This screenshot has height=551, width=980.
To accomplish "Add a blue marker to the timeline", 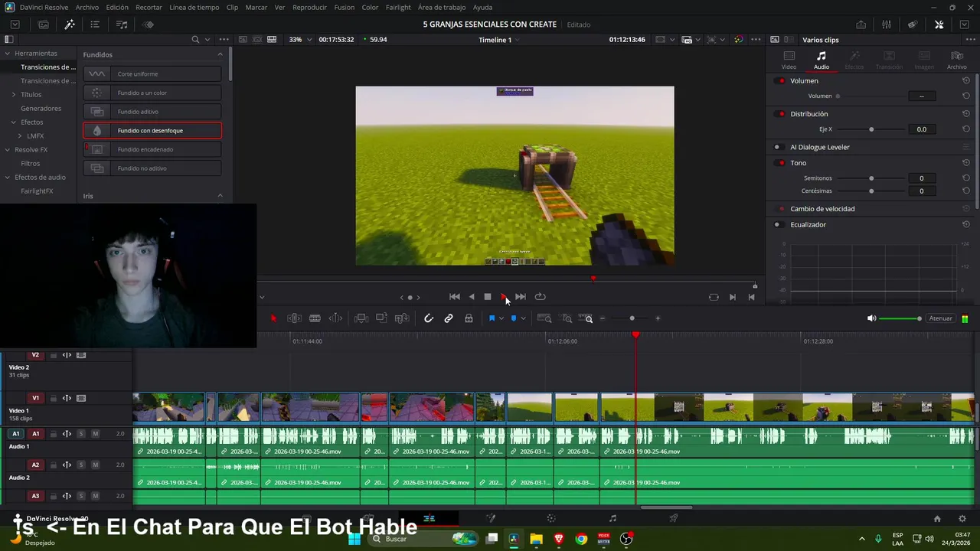I will coord(513,318).
